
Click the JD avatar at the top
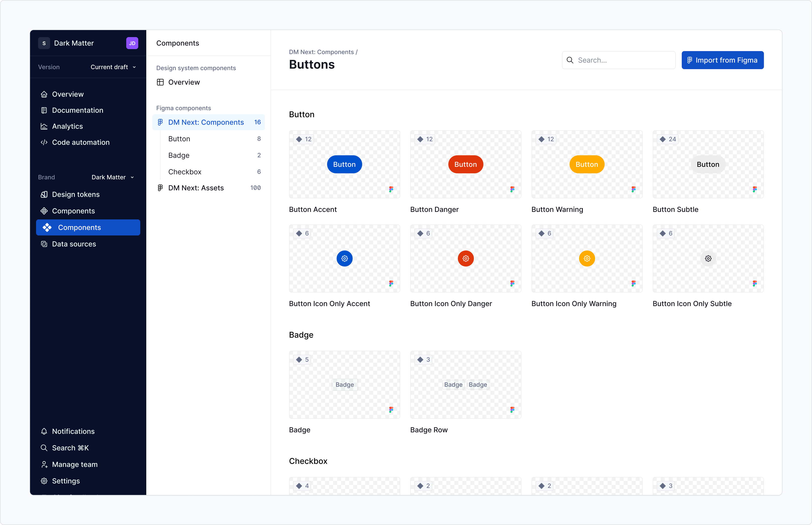pyautogui.click(x=132, y=43)
